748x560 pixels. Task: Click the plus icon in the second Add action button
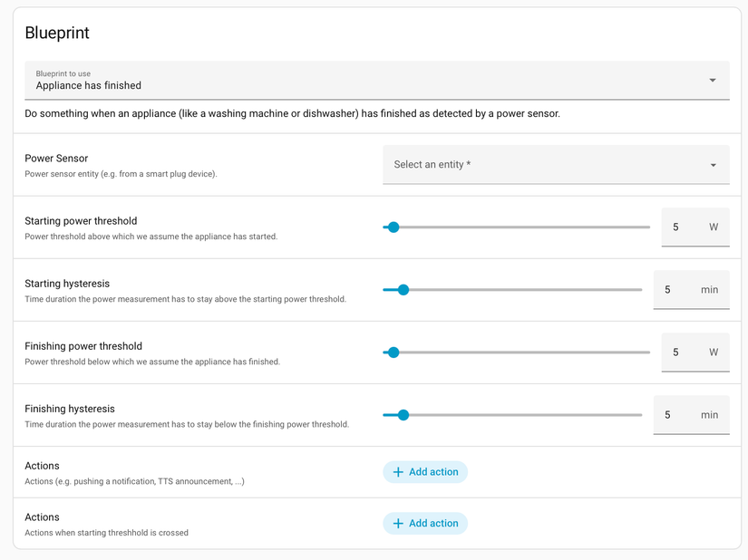click(x=400, y=523)
